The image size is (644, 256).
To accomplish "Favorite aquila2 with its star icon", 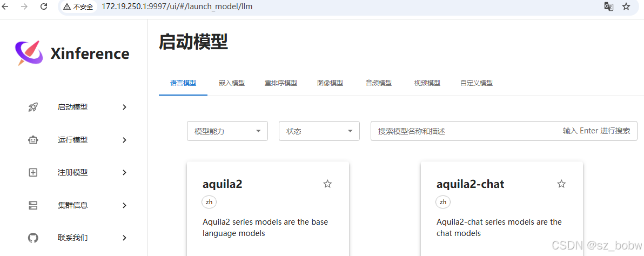I will pyautogui.click(x=327, y=184).
